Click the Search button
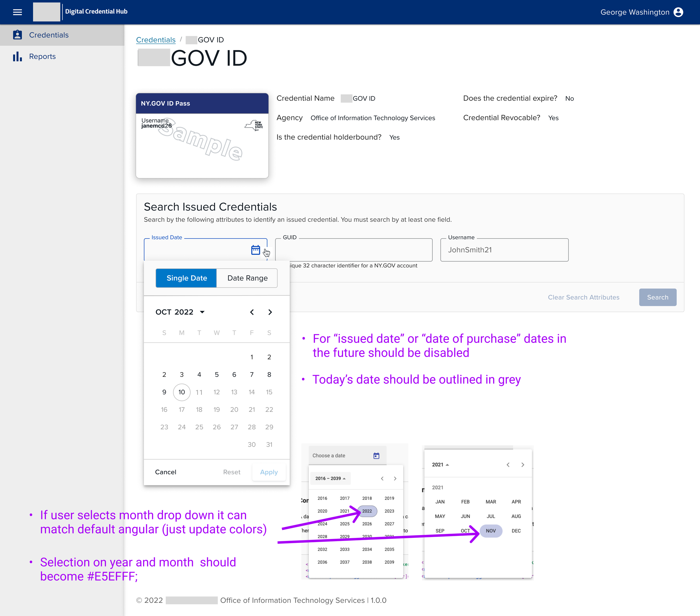 tap(657, 297)
